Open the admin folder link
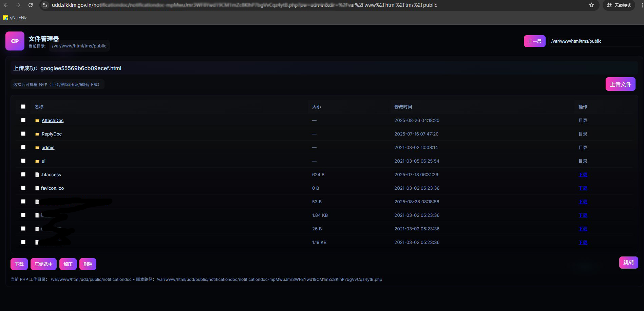Image resolution: width=644 pixels, height=311 pixels. pyautogui.click(x=48, y=148)
